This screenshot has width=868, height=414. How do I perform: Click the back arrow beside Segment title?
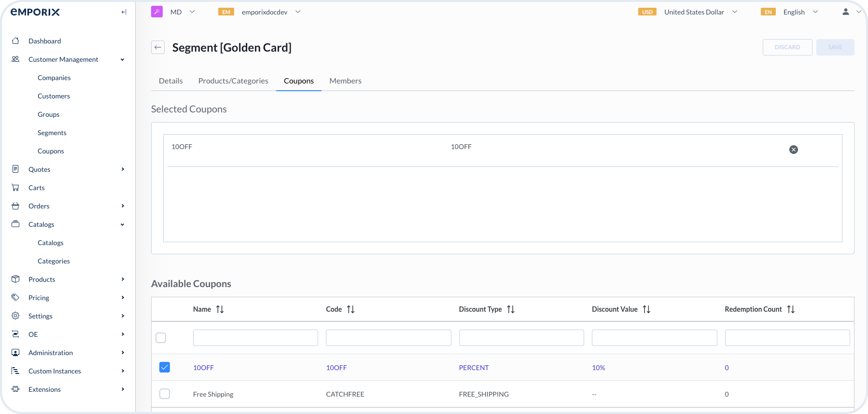pos(158,47)
